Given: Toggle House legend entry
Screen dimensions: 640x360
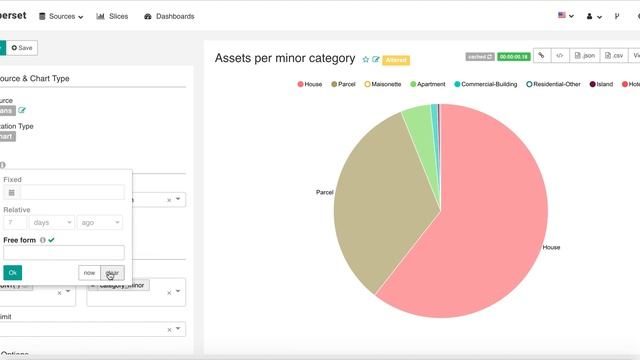Looking at the screenshot, I should click(310, 84).
